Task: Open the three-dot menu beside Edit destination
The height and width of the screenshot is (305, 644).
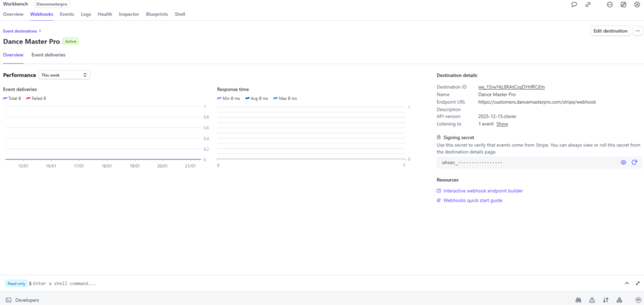Action: [637, 30]
